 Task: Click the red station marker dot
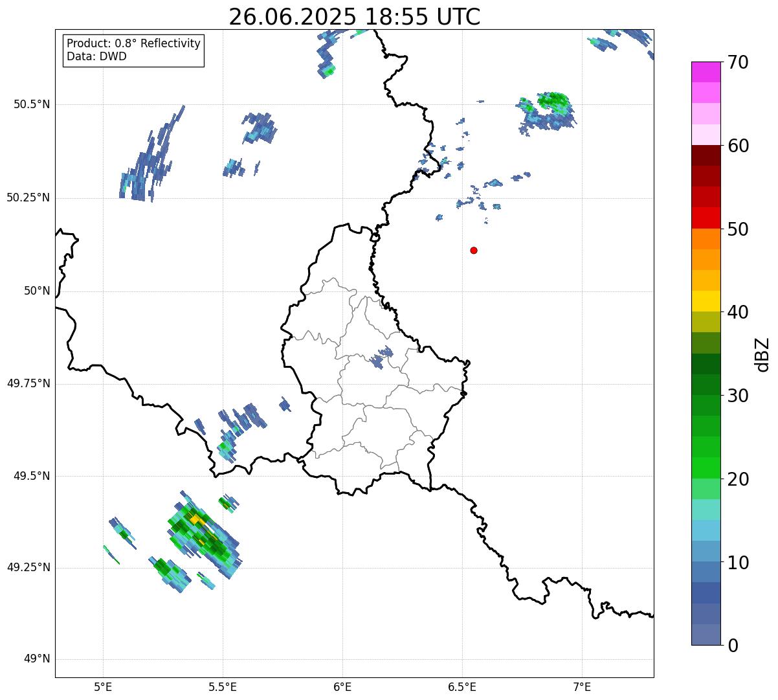474,250
